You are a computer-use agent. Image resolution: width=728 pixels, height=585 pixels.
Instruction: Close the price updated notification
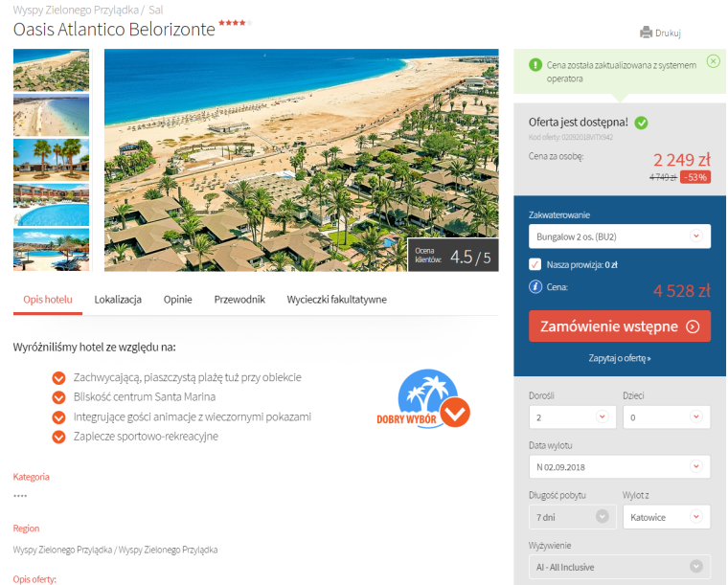click(x=713, y=61)
